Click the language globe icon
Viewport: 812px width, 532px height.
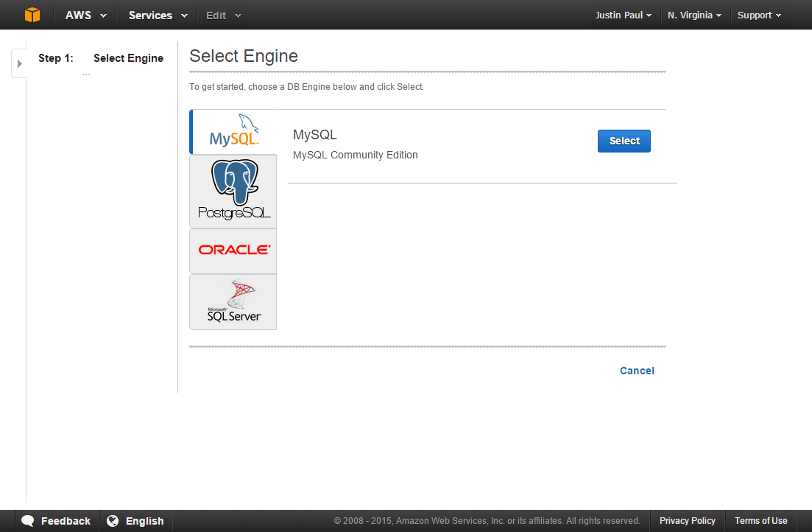tap(113, 521)
